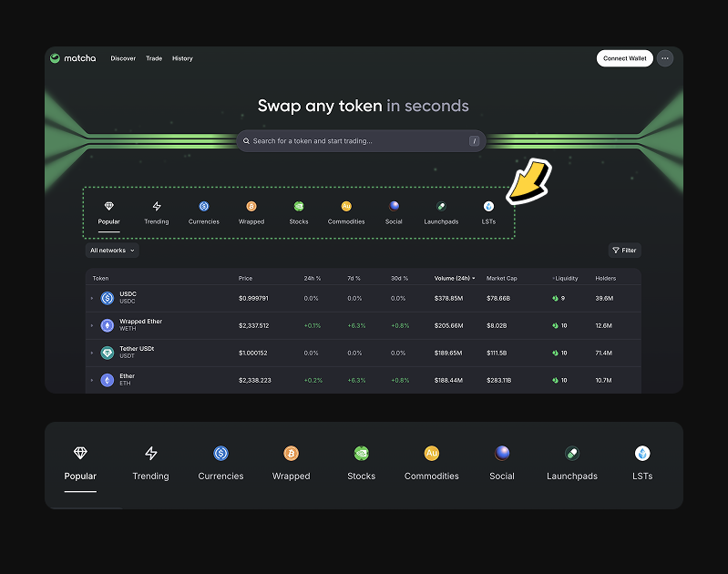Screen dimensions: 728x574
Task: Click Ether price $2,338.223
Action: pyautogui.click(x=255, y=380)
